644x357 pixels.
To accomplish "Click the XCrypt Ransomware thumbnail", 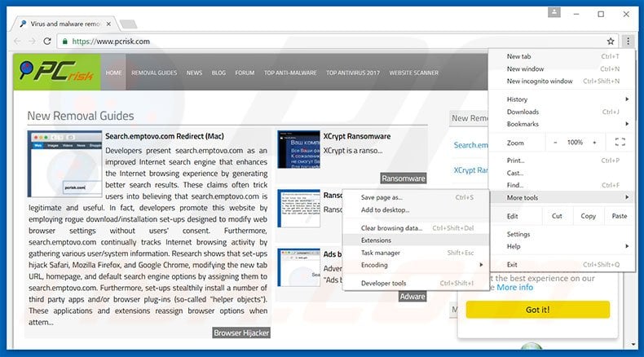I will (x=298, y=149).
